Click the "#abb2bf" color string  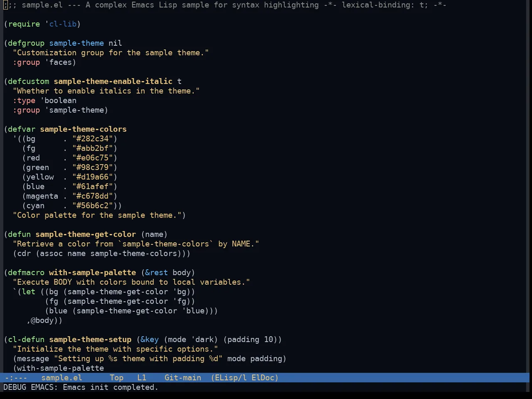pyautogui.click(x=93, y=148)
